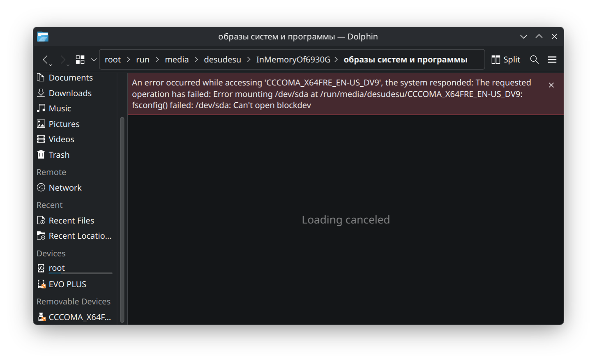Open the view mode dropdown arrow
This screenshot has width=597, height=364.
94,60
